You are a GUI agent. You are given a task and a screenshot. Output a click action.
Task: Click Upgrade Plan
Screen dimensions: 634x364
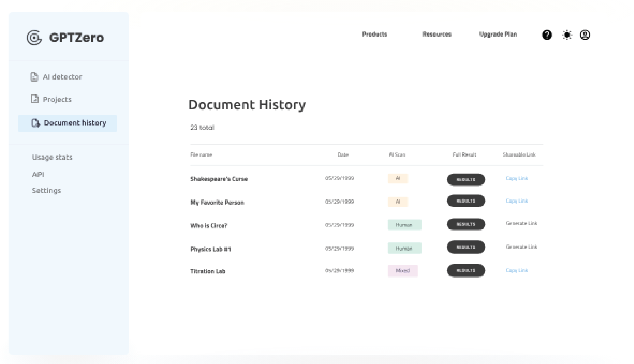pos(498,34)
